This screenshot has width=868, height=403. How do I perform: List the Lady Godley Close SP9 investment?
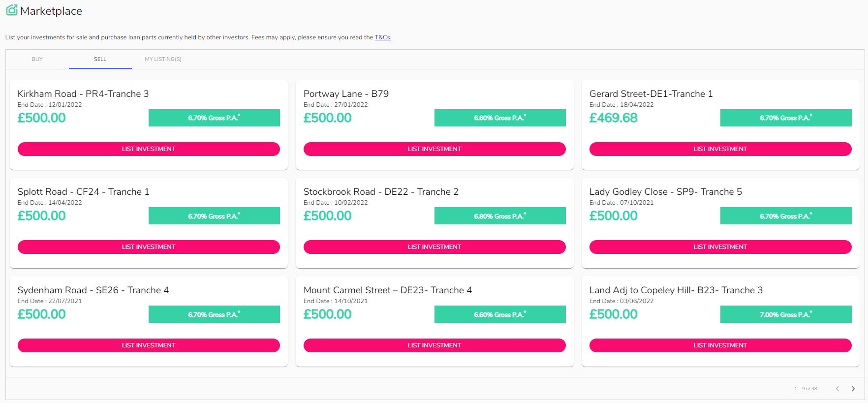tap(720, 247)
